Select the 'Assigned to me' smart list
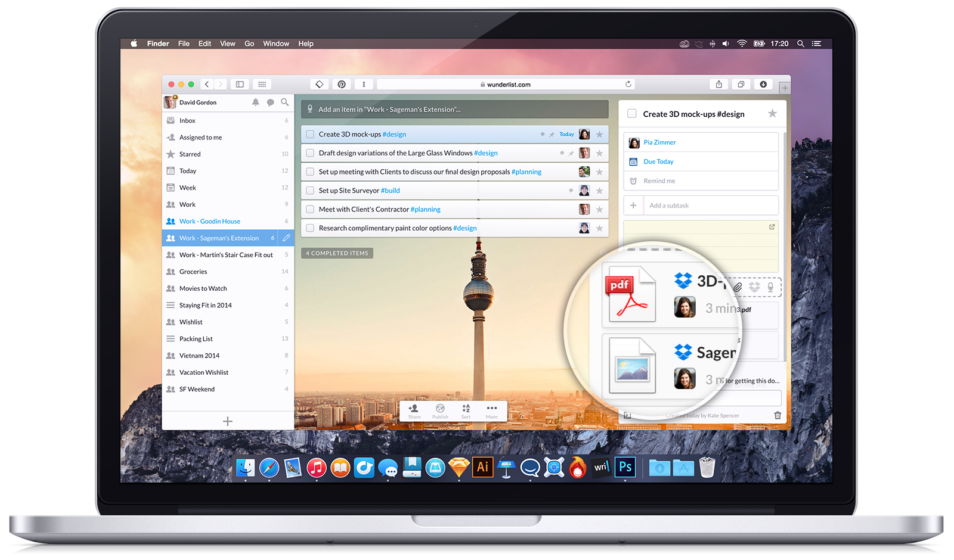 click(228, 137)
